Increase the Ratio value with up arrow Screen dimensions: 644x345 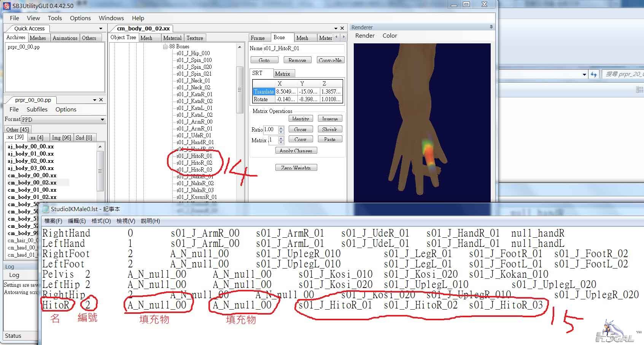(281, 128)
